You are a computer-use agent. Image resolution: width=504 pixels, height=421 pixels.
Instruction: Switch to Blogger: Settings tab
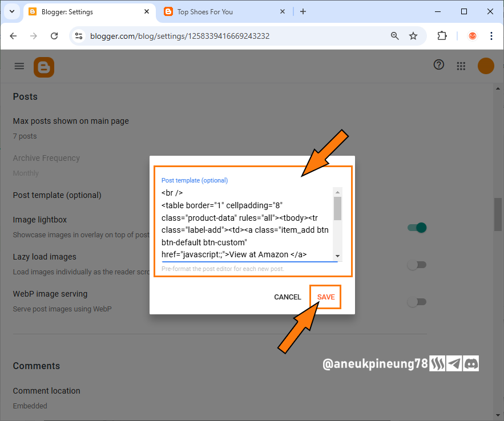[89, 12]
